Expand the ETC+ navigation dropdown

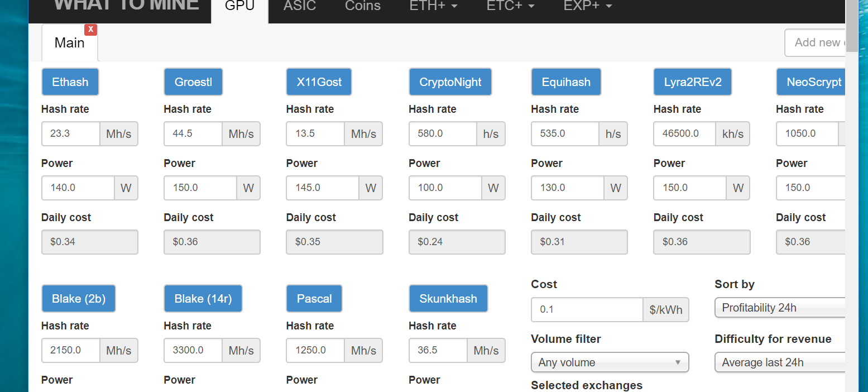tap(510, 6)
